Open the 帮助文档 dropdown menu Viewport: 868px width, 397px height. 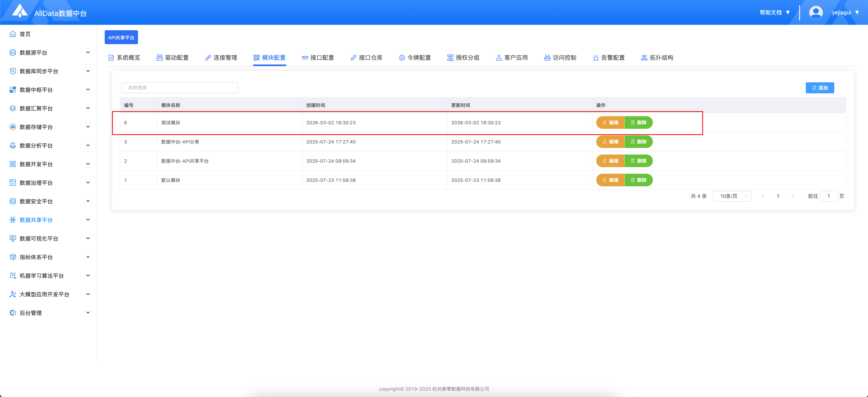click(774, 12)
